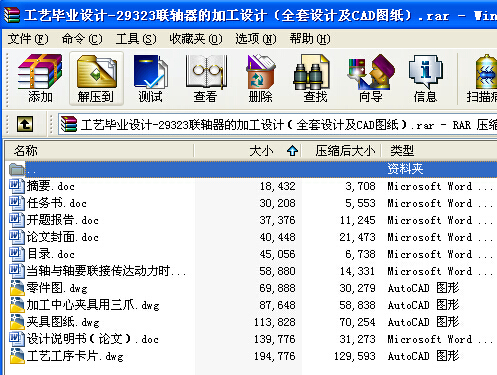Run the 测试 (Test) archive tool
The image size is (497, 375).
(150, 78)
